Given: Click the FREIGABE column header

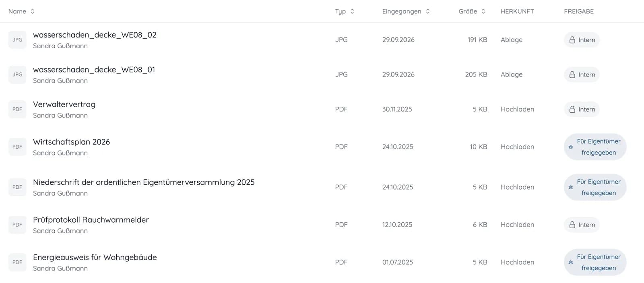Looking at the screenshot, I should click(x=579, y=11).
